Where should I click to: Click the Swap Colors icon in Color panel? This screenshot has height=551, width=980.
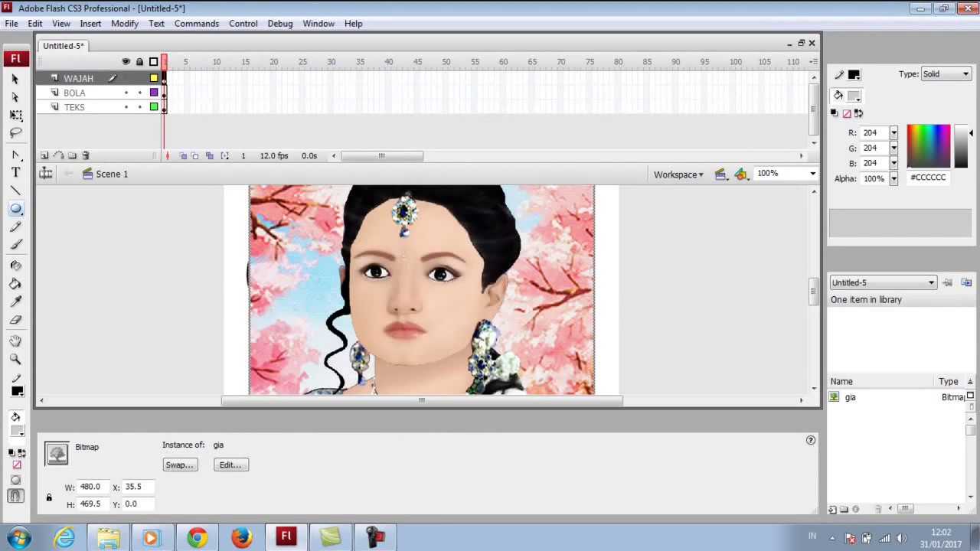(x=858, y=113)
